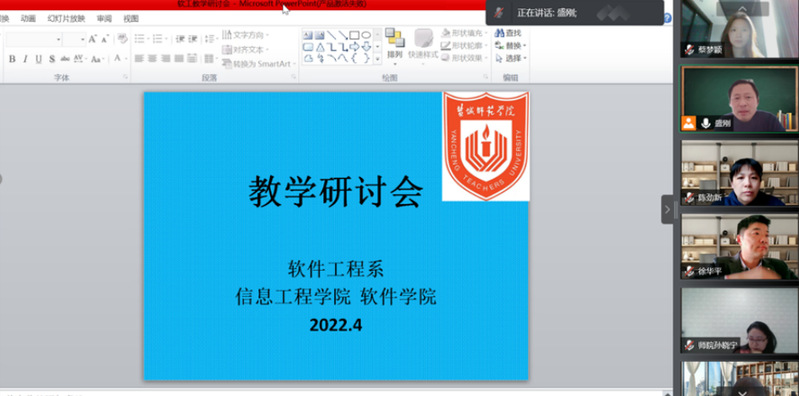The width and height of the screenshot is (799, 396).
Task: Click the Arrange (排列) button
Action: [x=394, y=46]
